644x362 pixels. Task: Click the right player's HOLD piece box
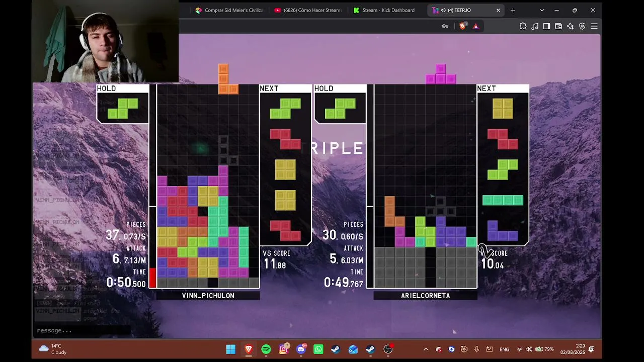340,104
